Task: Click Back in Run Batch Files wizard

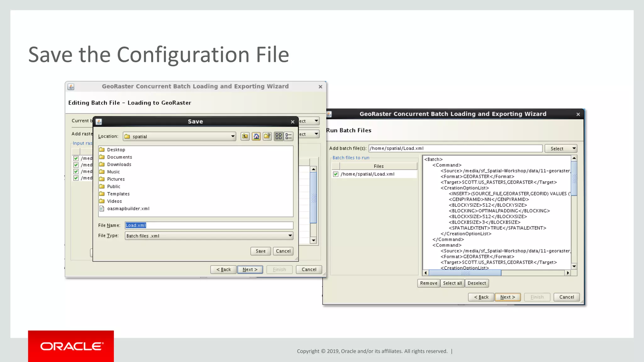Action: [481, 297]
